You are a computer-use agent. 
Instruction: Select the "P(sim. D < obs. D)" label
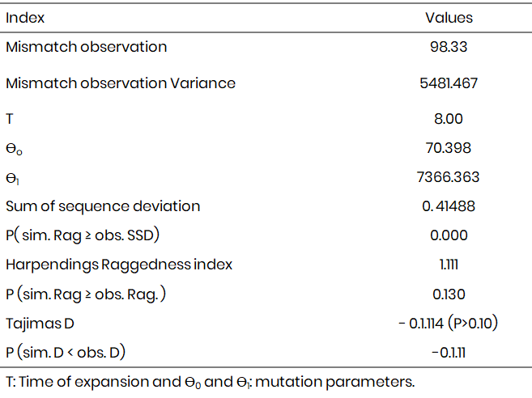(x=66, y=352)
